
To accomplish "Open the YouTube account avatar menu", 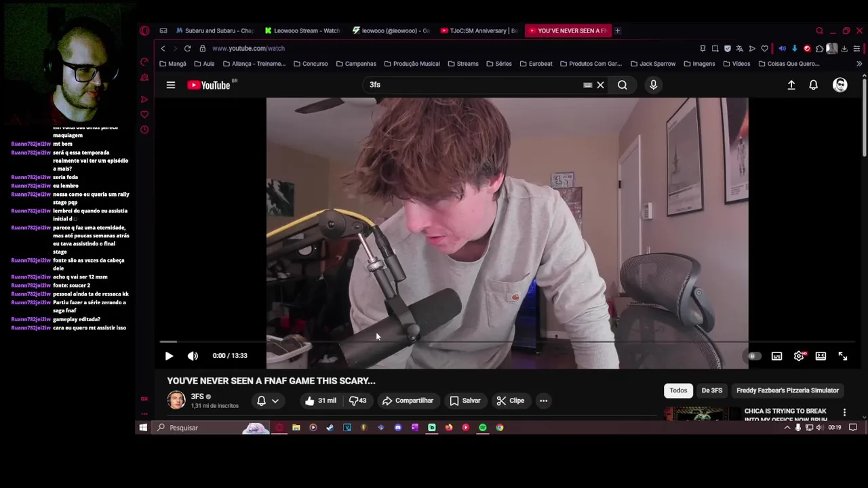I will coord(840,85).
